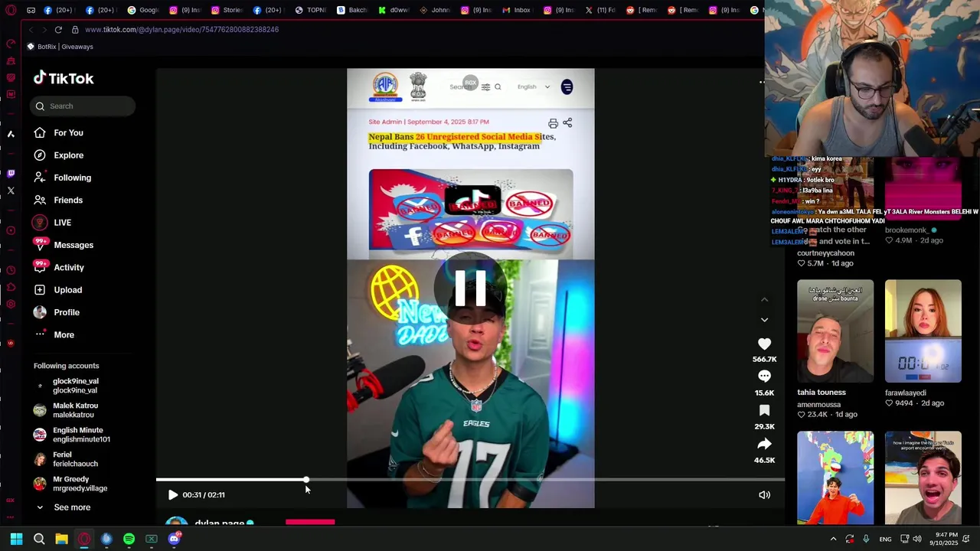Open Twitch in Opera sidebar

point(11,174)
